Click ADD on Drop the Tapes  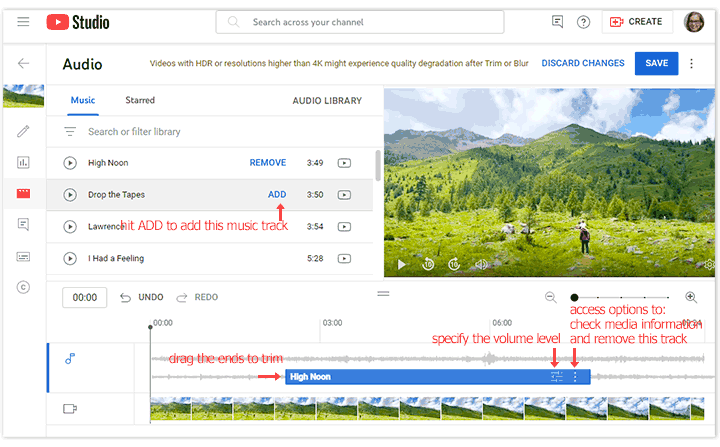pyautogui.click(x=277, y=195)
